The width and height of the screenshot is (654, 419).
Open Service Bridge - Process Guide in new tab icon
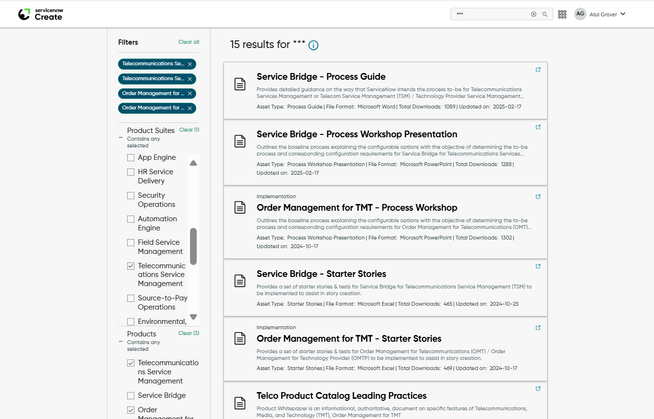tap(538, 70)
